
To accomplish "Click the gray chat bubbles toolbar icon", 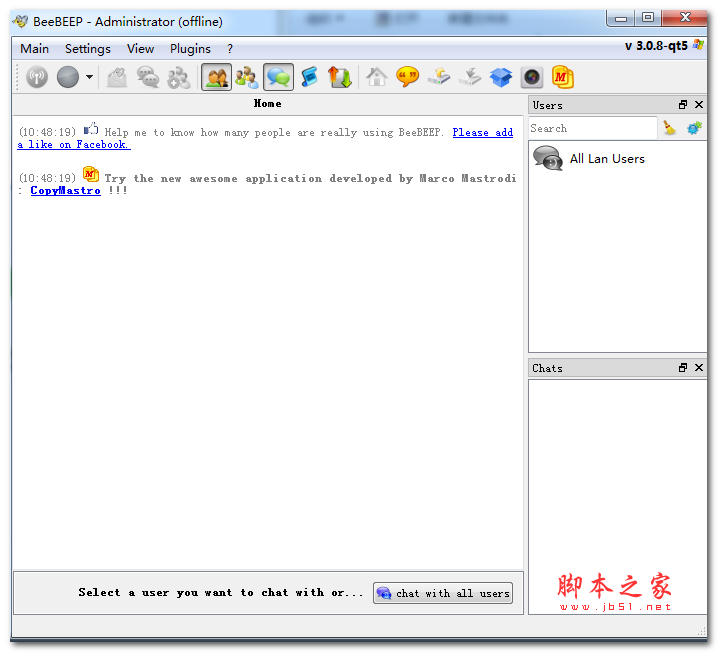I will tap(148, 76).
